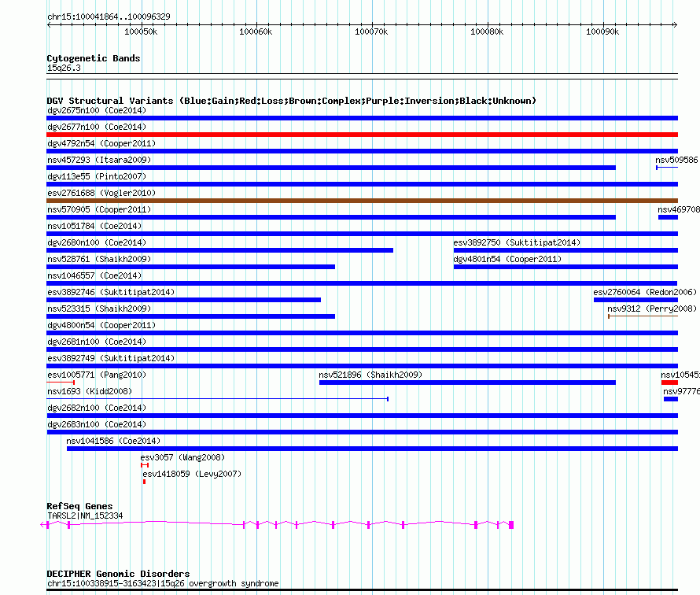Click the 100070k ruler mark
The height and width of the screenshot is (595, 700).
coord(371,31)
